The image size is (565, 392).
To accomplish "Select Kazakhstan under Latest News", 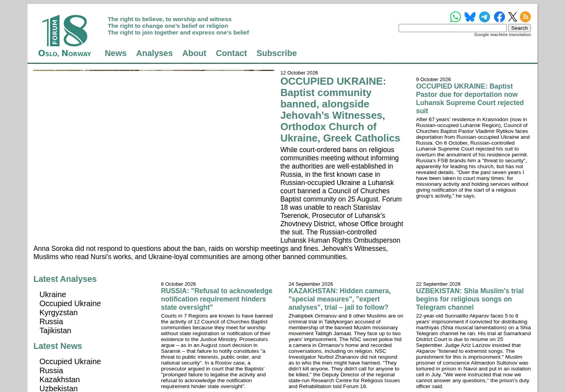I will [x=60, y=379].
